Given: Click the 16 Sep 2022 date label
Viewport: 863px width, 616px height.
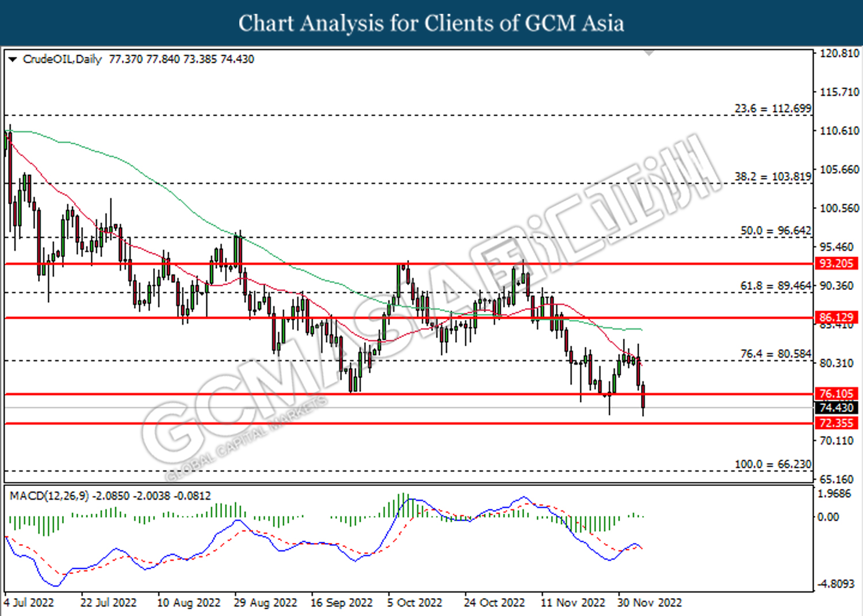Looking at the screenshot, I should tap(342, 603).
